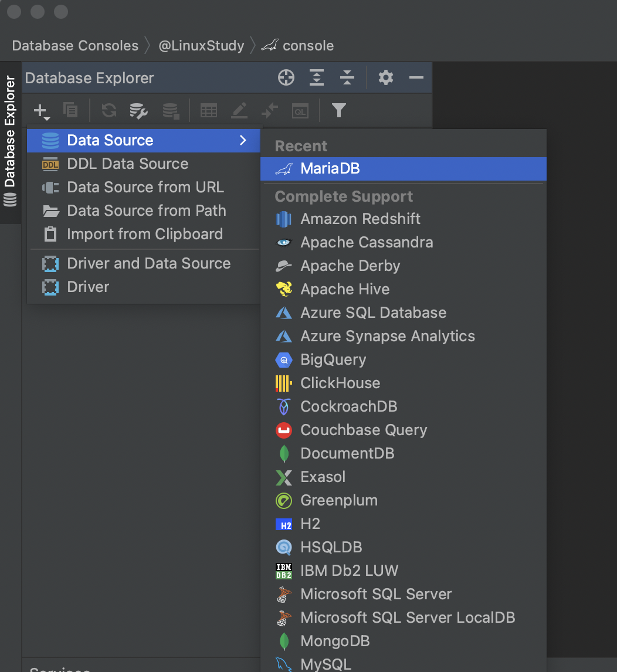617x672 pixels.
Task: Select IBM Db2 LUW data source
Action: point(404,571)
